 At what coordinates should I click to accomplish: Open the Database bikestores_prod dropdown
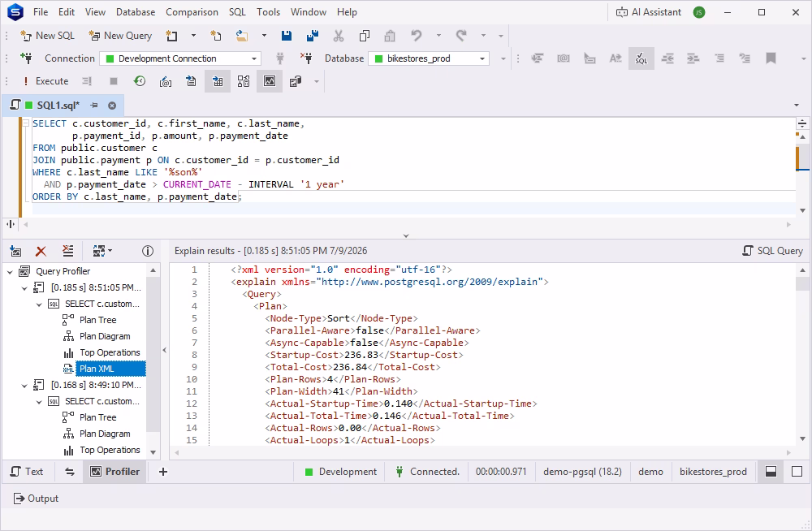click(x=429, y=58)
